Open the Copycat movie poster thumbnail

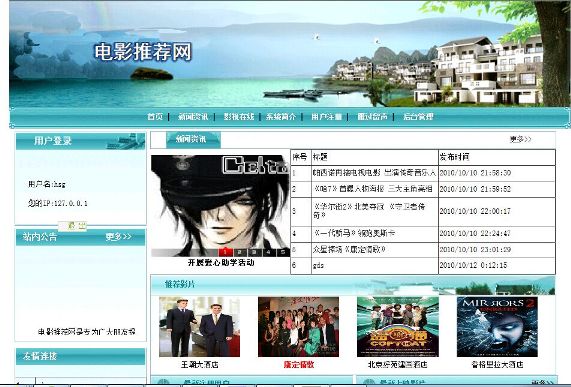point(398,327)
